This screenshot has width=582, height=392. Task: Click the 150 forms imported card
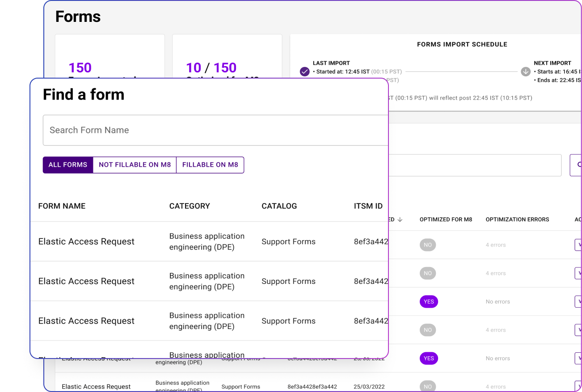coord(110,56)
